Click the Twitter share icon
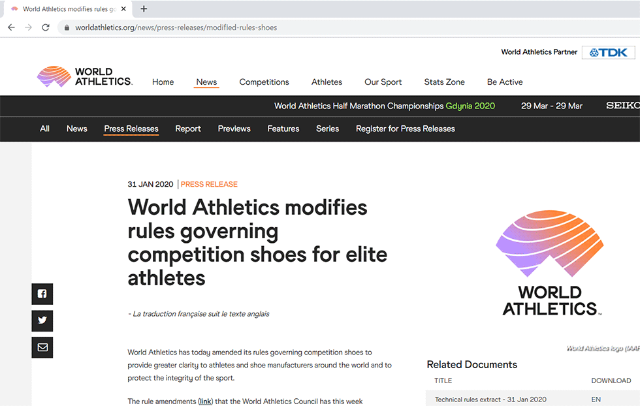640x406 pixels. pos(42,321)
